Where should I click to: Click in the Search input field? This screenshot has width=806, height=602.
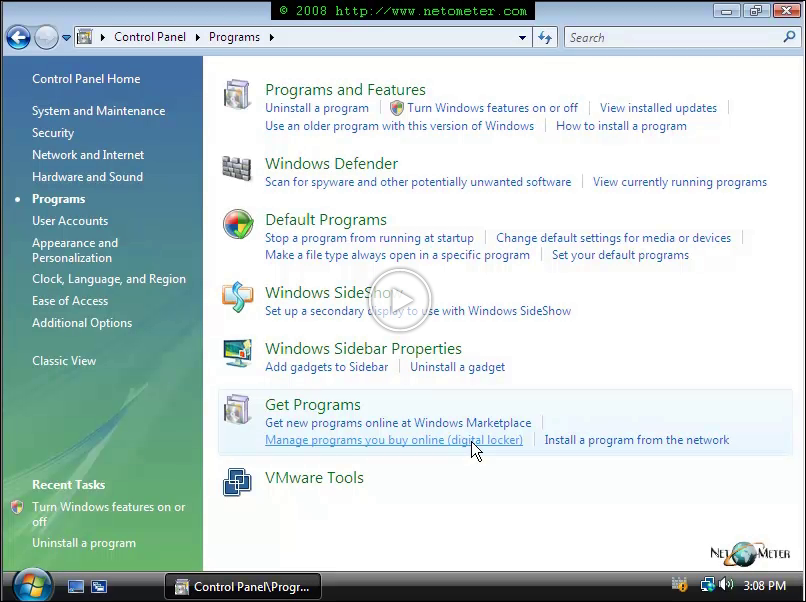point(673,38)
